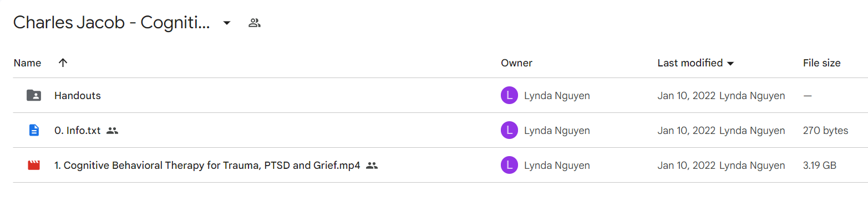Click the File size column header
The width and height of the screenshot is (868, 217).
pyautogui.click(x=821, y=63)
